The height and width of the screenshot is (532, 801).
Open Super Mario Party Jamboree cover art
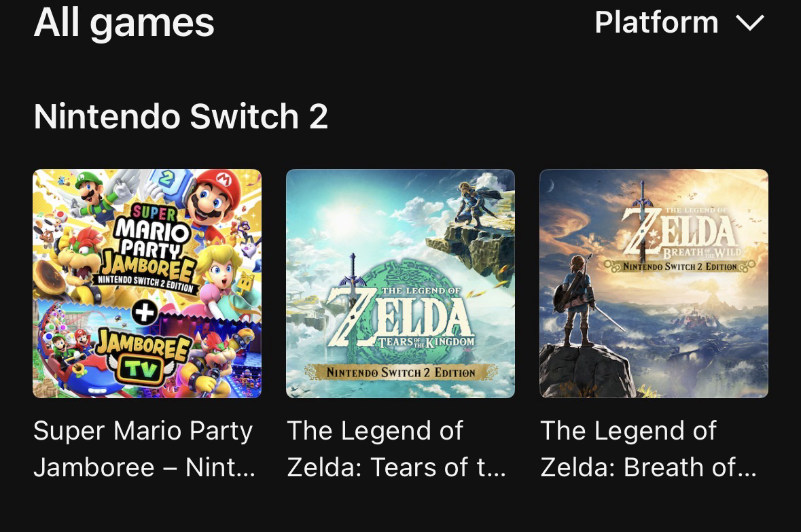point(147,283)
